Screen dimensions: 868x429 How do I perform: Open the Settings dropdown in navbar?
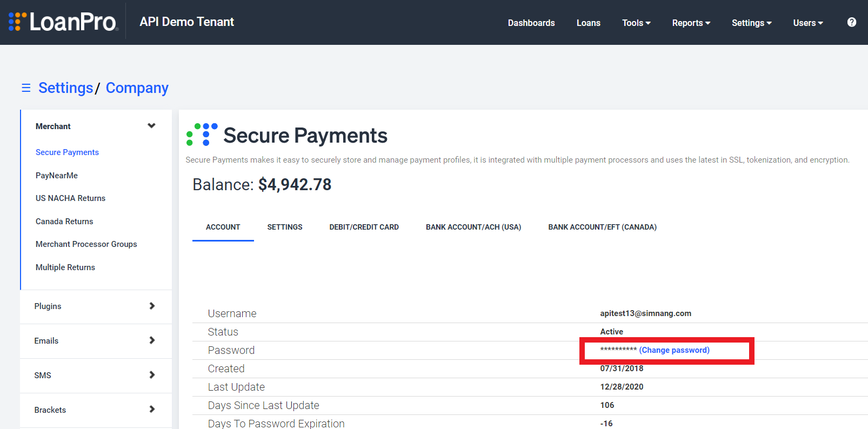[751, 23]
